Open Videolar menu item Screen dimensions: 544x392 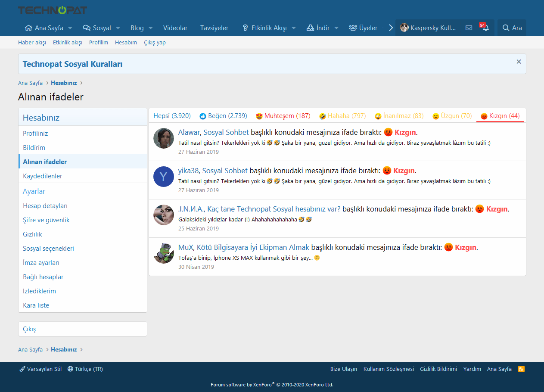[x=175, y=28]
